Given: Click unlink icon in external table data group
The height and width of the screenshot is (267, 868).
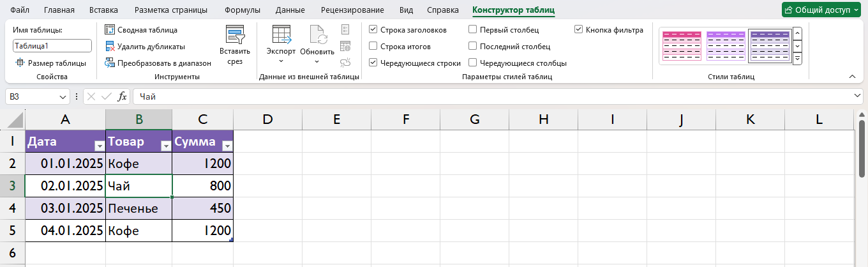Looking at the screenshot, I should point(345,63).
